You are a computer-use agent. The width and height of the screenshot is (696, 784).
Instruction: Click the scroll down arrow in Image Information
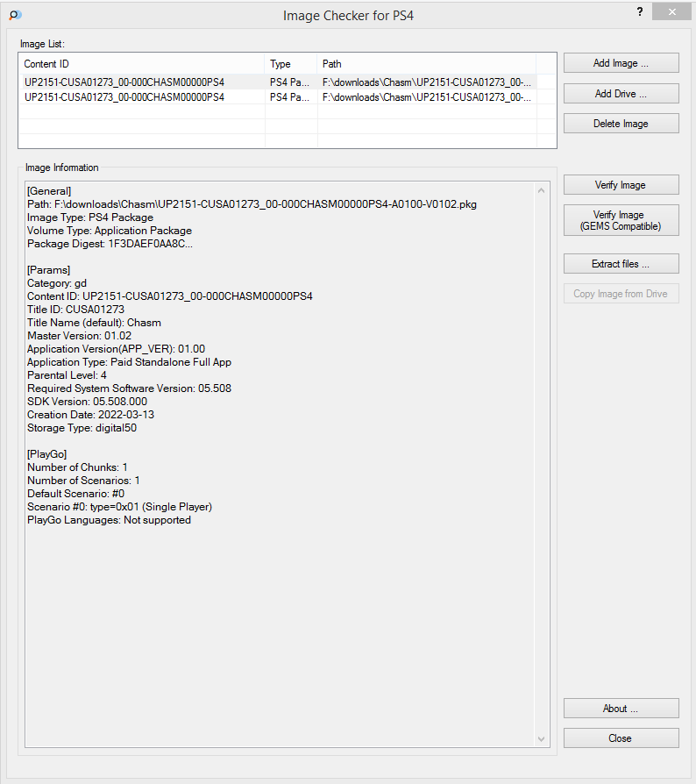(541, 739)
